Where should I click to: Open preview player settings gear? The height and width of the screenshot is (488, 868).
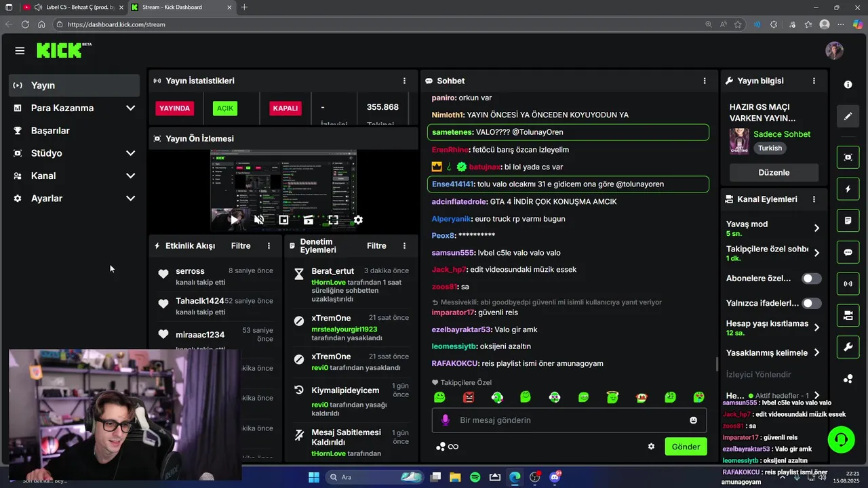[358, 220]
